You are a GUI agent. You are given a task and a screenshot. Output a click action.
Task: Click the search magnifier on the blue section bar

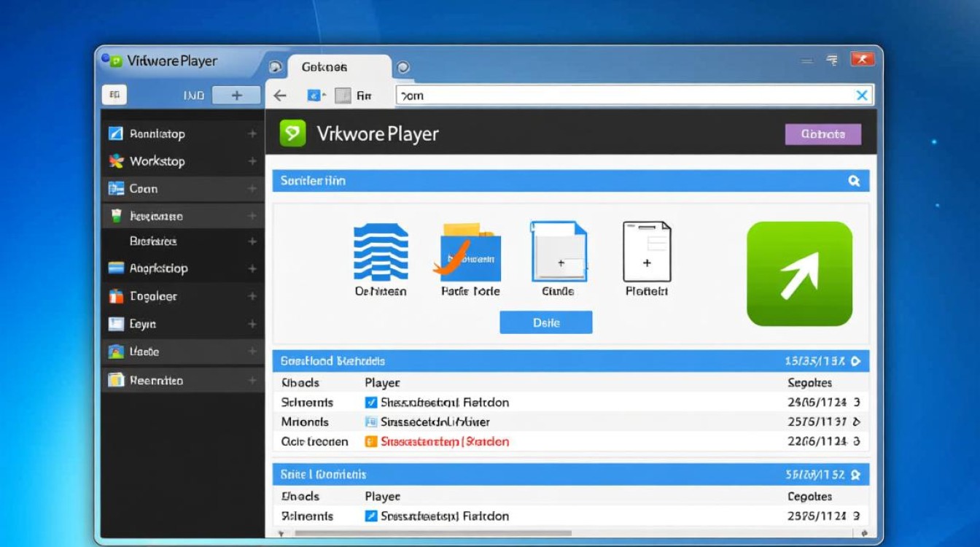click(x=854, y=180)
